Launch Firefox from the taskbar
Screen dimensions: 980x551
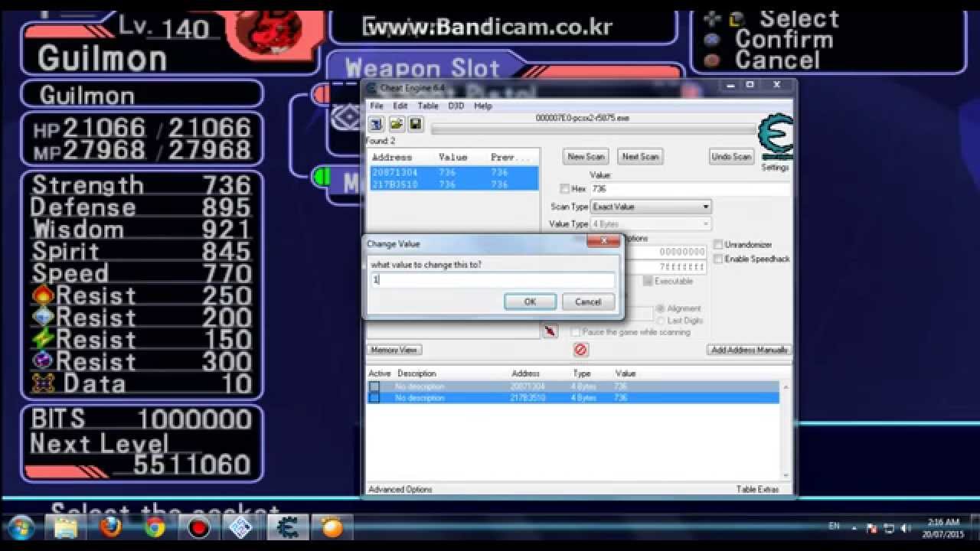(x=111, y=527)
